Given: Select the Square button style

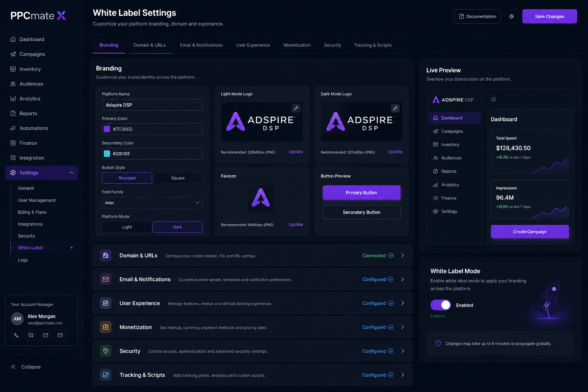Looking at the screenshot, I should (178, 178).
